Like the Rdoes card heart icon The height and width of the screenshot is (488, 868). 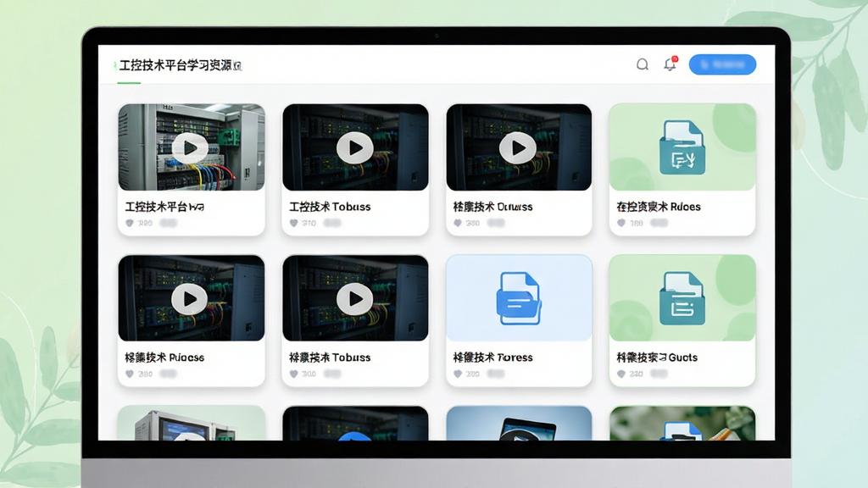(621, 223)
